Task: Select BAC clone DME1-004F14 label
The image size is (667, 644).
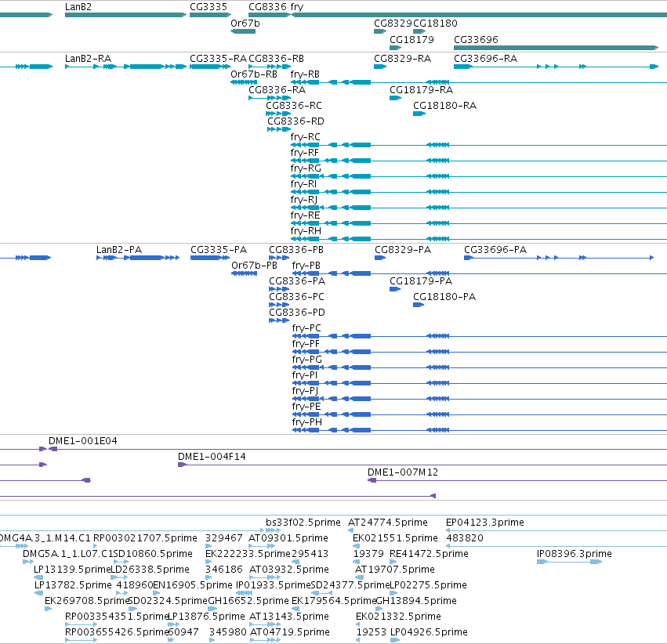Action: [212, 457]
